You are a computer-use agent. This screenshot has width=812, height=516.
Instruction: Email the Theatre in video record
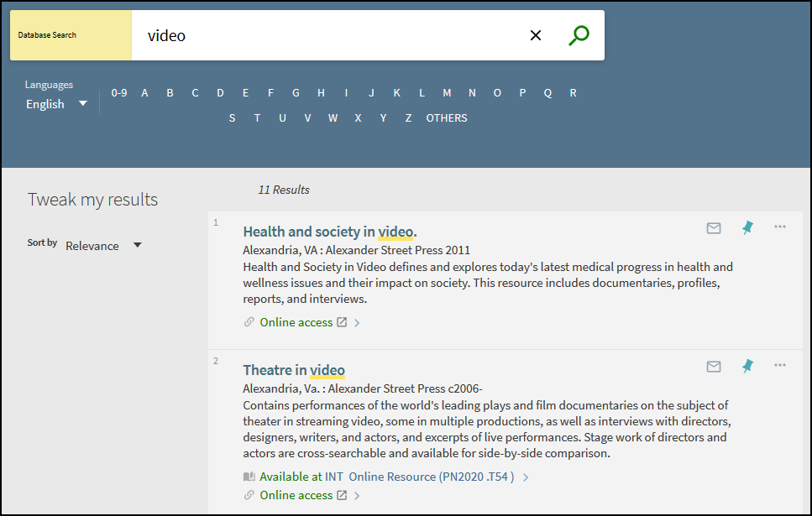point(714,366)
